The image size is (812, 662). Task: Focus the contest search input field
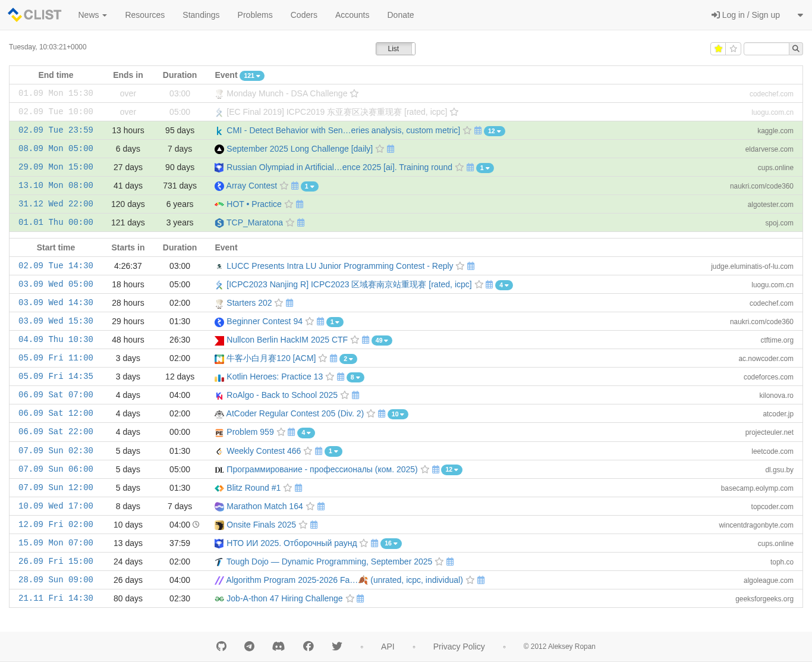pyautogui.click(x=766, y=49)
